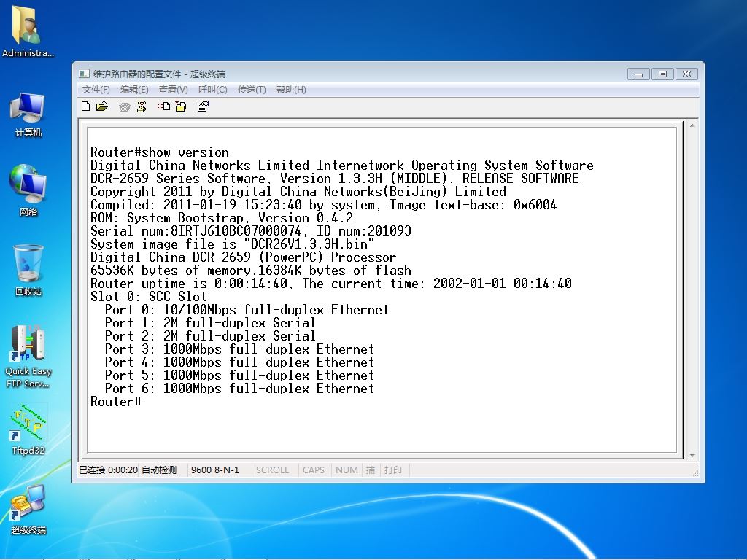Click the 'Port 4: 1000Mbps' line

(239, 362)
